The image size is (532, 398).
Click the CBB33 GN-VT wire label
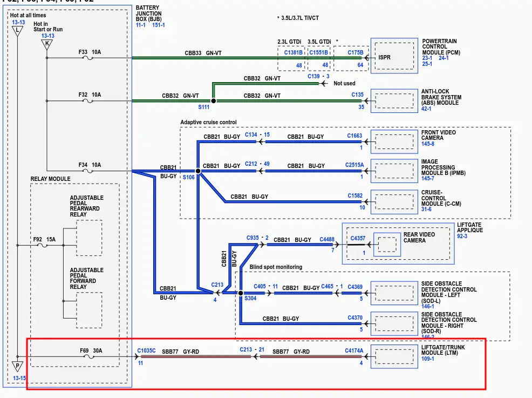pos(203,53)
